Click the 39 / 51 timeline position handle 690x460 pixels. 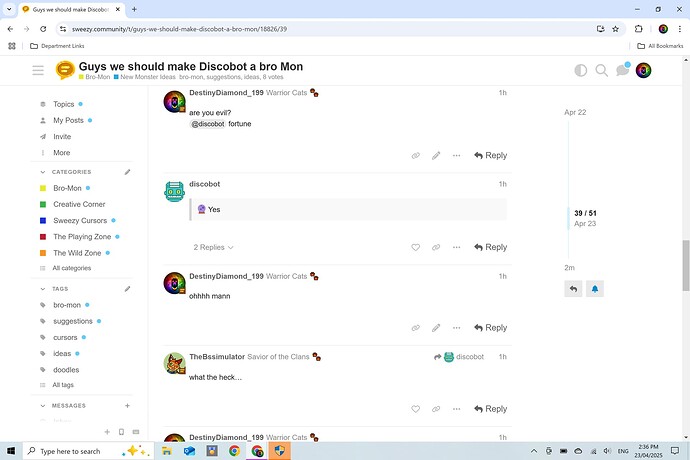coord(585,218)
